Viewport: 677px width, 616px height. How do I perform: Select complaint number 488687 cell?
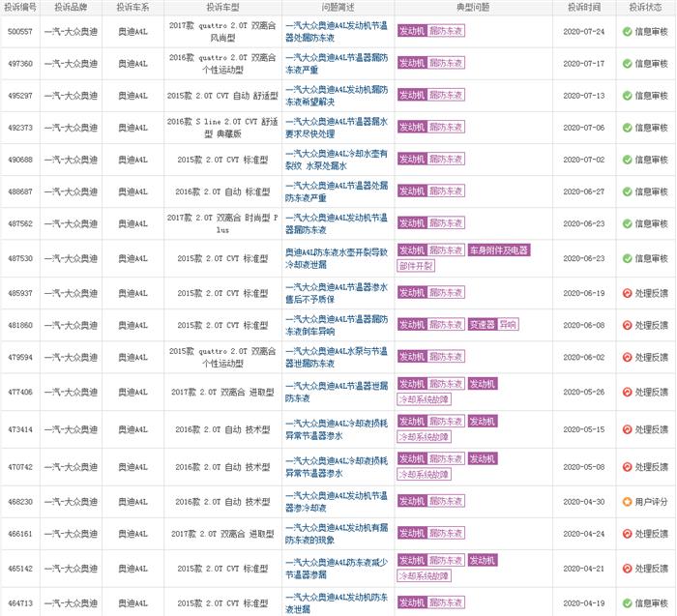tap(20, 191)
